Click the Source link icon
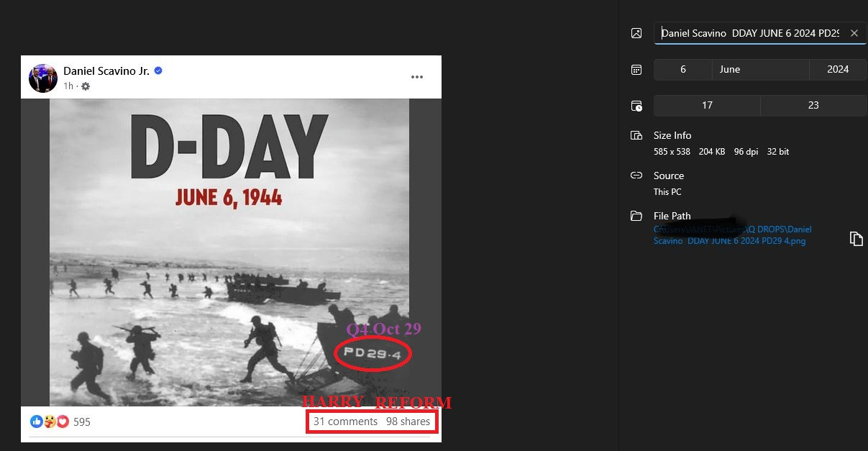Viewport: 868px width, 451px height. point(636,176)
